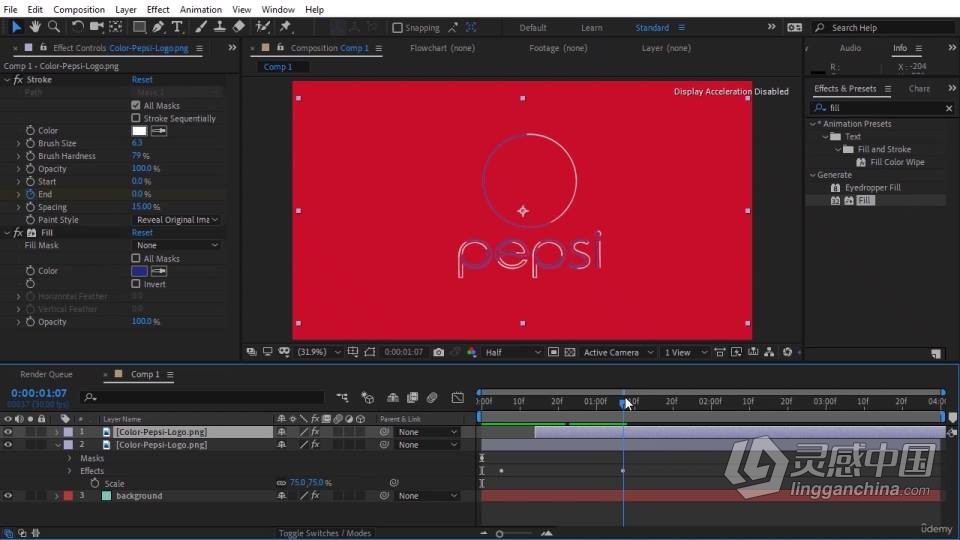The width and height of the screenshot is (960, 540).
Task: Hide layer 2 Color-Pepsi-Logo eye
Action: tap(8, 444)
